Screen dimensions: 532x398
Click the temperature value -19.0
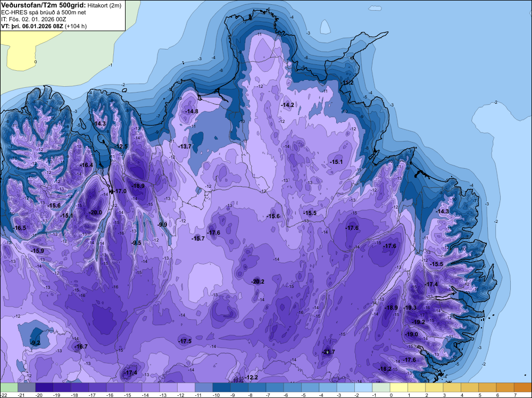tap(412, 335)
